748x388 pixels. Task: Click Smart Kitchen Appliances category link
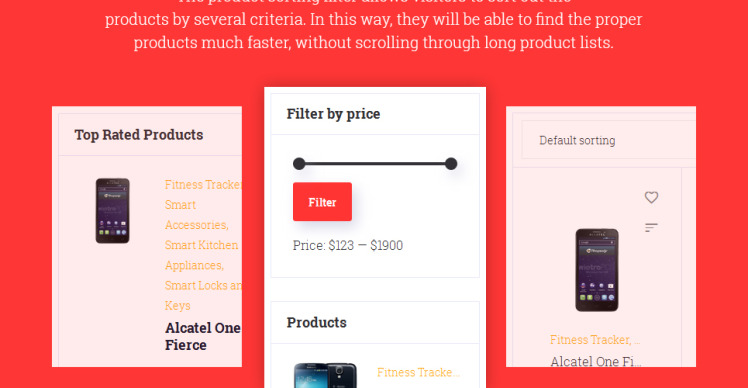pyautogui.click(x=201, y=255)
